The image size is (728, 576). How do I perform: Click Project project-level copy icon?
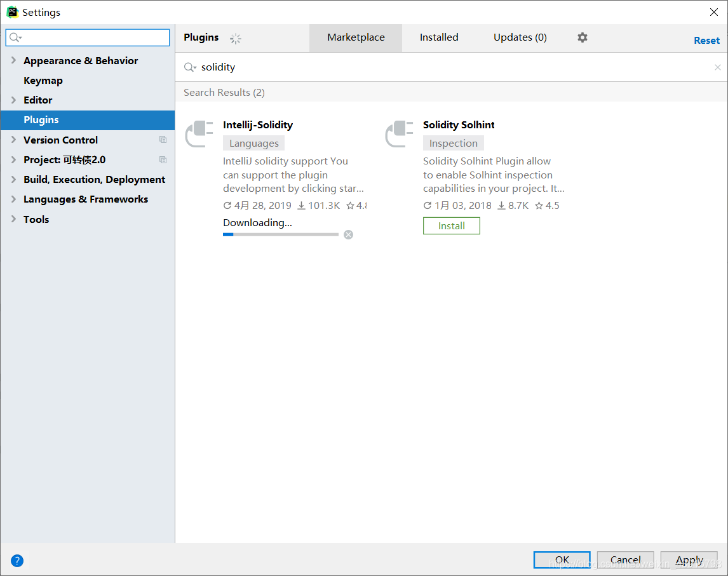[x=163, y=159]
